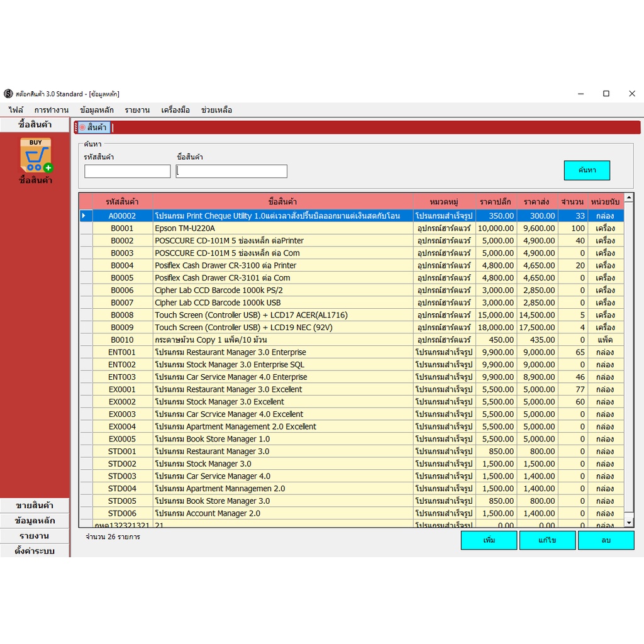Click the แก้ไข edit button
644x644 pixels.
(548, 540)
